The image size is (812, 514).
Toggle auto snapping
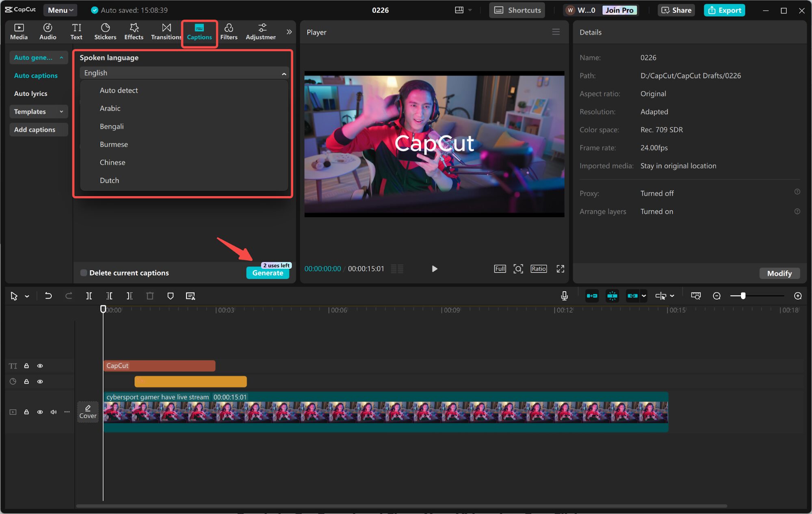[612, 296]
